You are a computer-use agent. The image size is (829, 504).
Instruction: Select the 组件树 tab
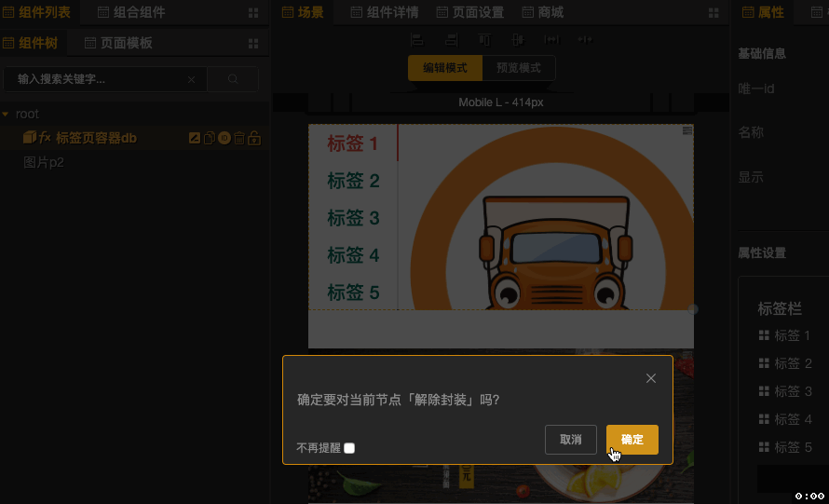pyautogui.click(x=31, y=43)
